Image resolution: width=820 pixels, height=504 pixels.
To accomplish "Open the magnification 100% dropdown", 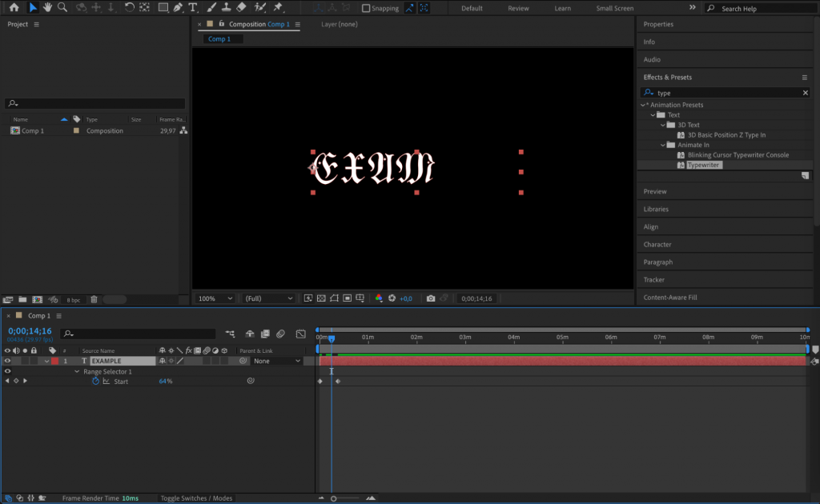I will pos(214,298).
